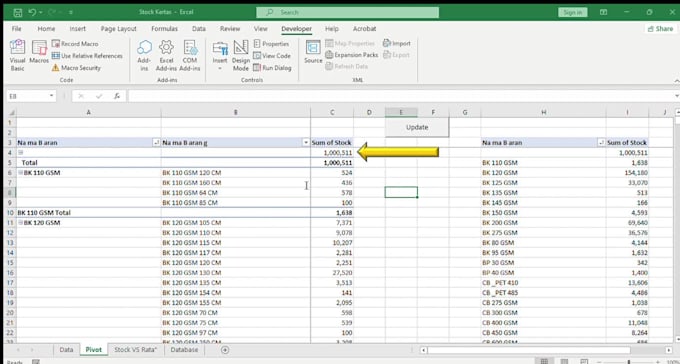Viewport: 680px width, 364px height.
Task: Click Refresh Data in XML group
Action: 346,66
